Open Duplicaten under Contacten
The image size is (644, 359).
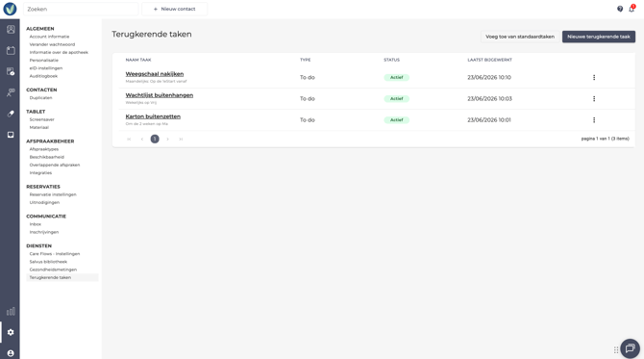(x=40, y=98)
